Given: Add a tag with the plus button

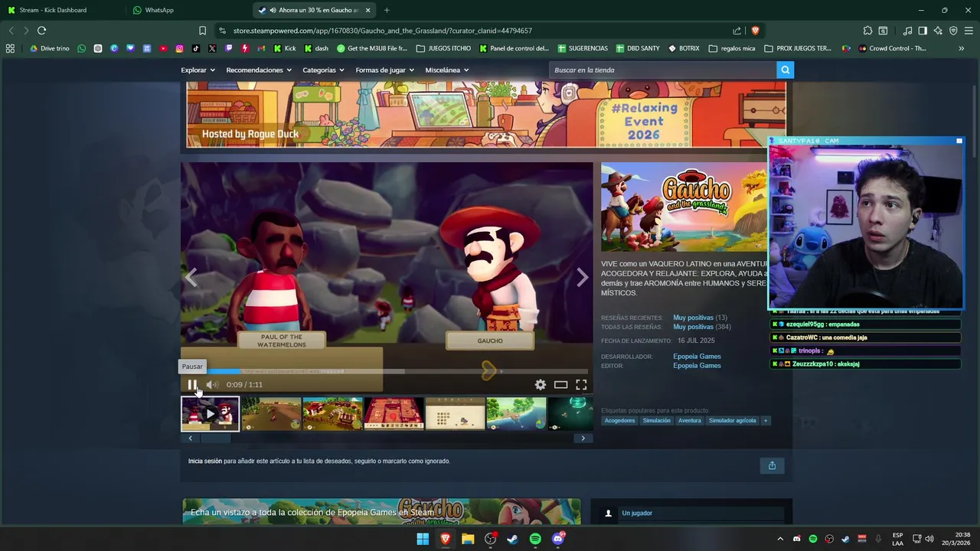Looking at the screenshot, I should pyautogui.click(x=765, y=420).
